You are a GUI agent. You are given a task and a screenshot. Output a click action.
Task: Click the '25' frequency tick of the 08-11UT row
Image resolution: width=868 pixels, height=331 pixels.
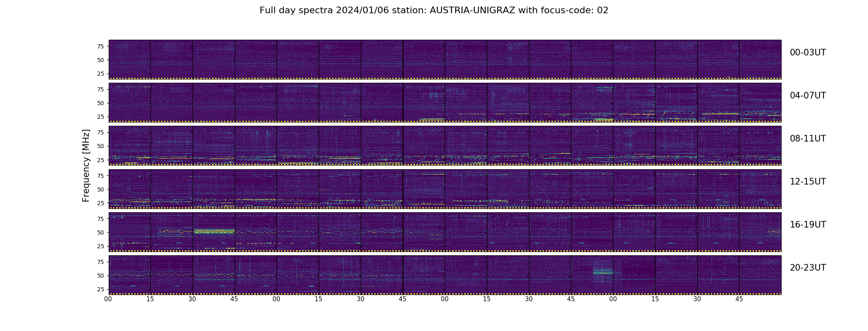coord(100,160)
